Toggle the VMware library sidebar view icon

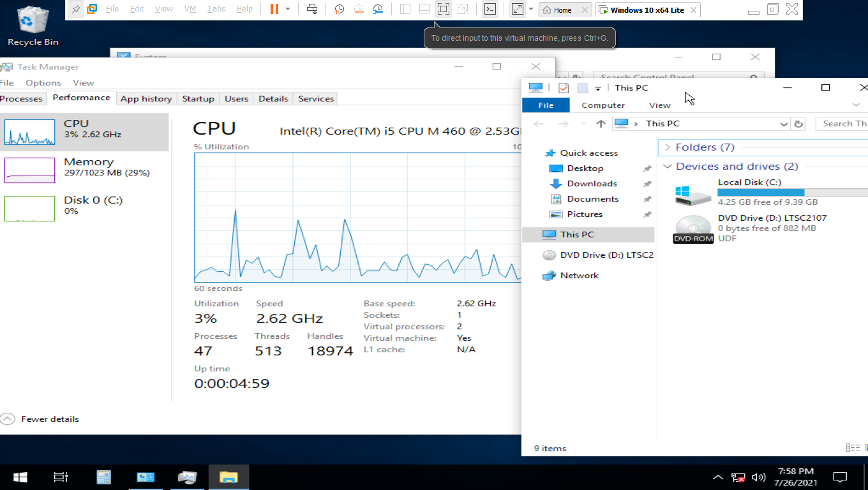tap(405, 9)
